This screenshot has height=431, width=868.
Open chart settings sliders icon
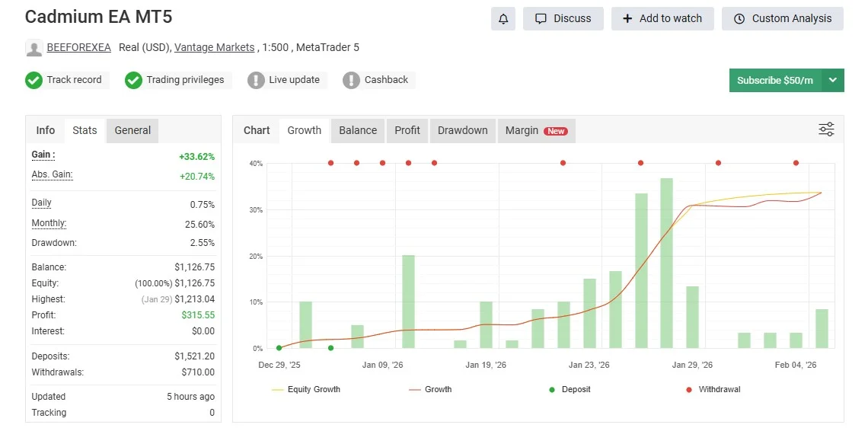(826, 129)
